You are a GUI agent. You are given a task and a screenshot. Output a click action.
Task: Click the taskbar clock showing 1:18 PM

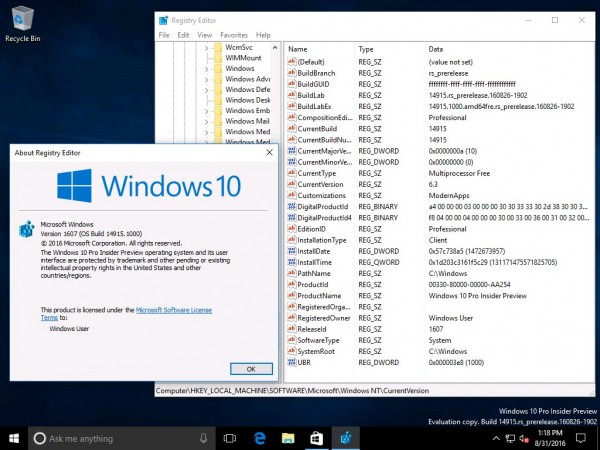click(x=550, y=438)
